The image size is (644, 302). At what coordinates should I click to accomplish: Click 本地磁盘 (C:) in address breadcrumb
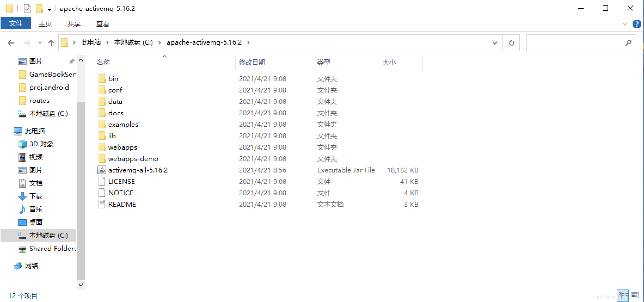pos(133,42)
